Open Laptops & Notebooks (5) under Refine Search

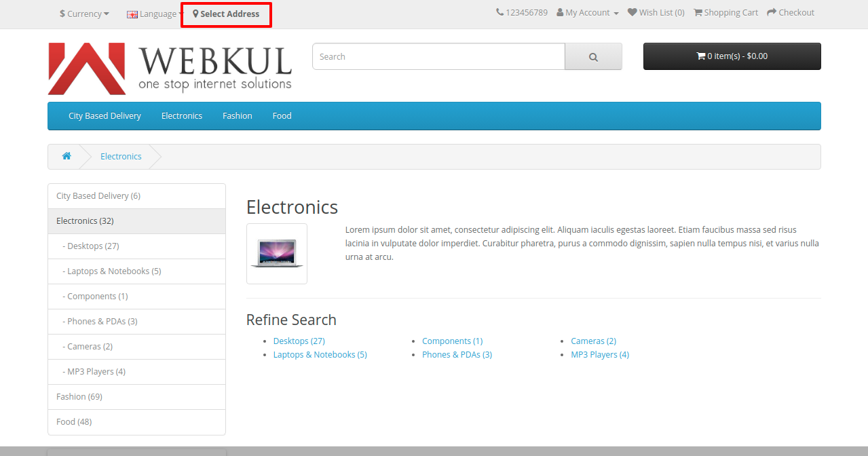[320, 355]
